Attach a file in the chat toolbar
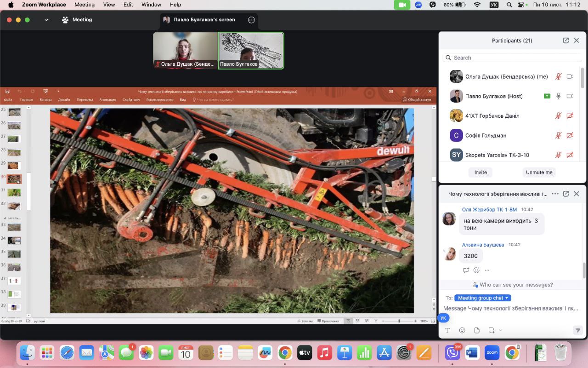 (477, 330)
